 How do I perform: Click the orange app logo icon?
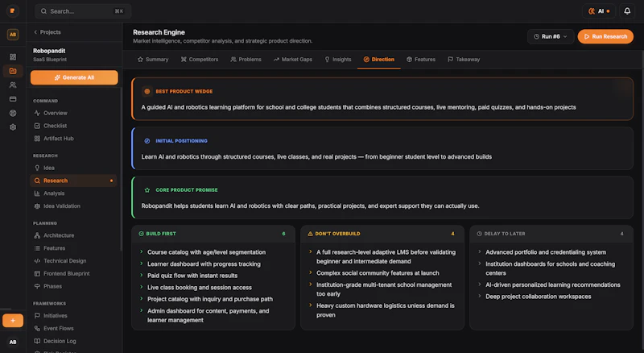[13, 10]
